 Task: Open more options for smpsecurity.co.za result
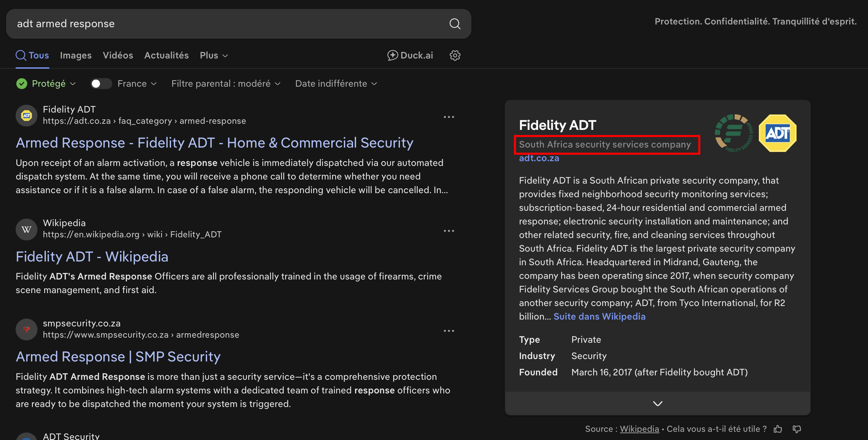(x=449, y=331)
